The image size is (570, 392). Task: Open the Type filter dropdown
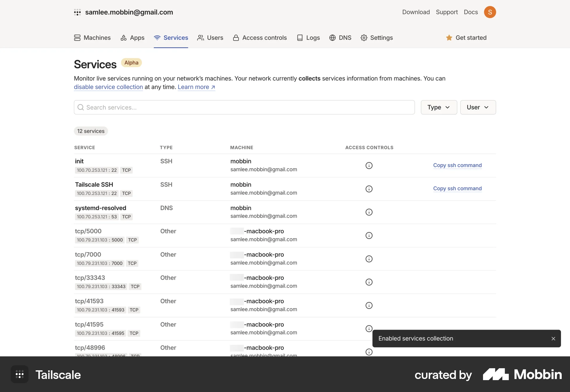(439, 107)
